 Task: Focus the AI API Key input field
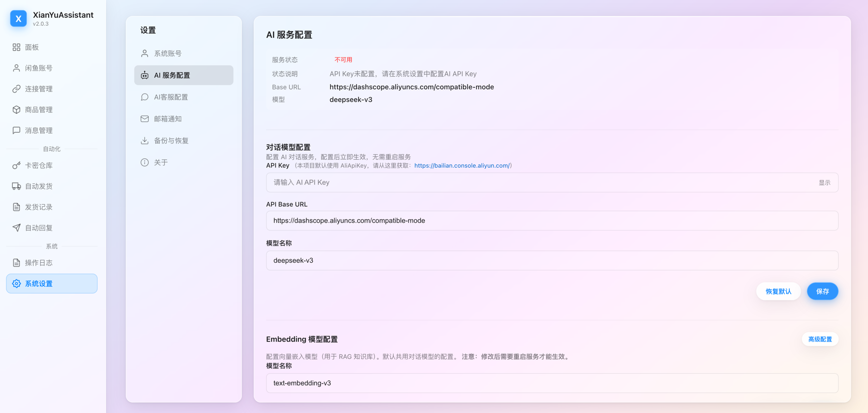pos(552,182)
